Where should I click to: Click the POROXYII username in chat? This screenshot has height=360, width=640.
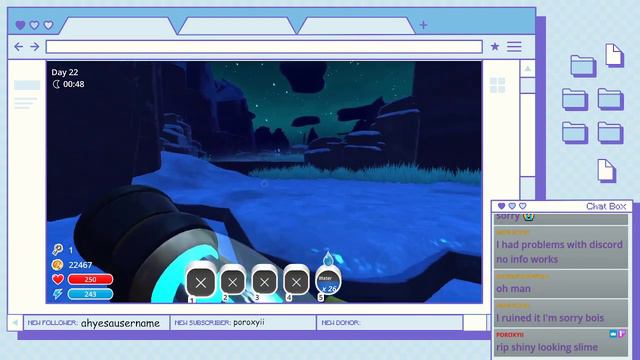pyautogui.click(x=510, y=335)
